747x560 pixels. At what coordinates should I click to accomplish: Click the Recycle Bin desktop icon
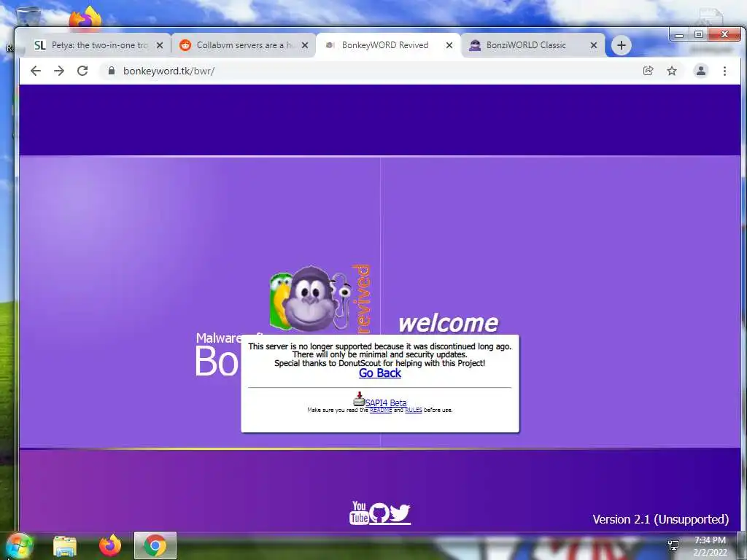click(x=28, y=16)
